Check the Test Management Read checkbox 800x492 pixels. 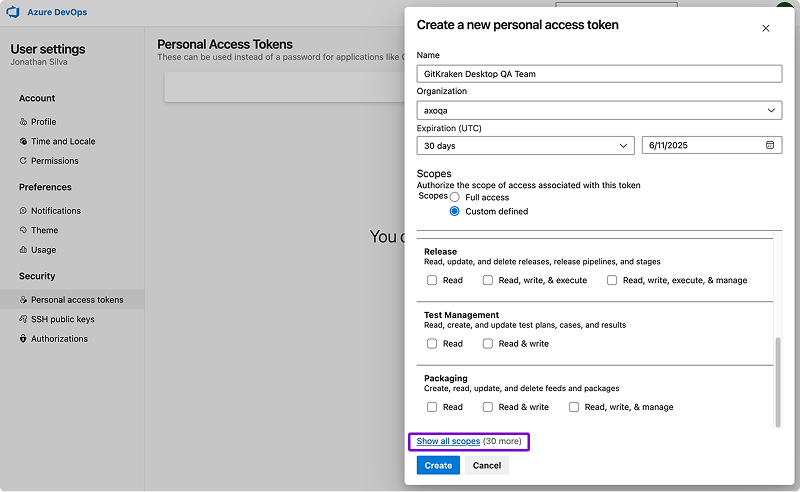click(x=432, y=343)
